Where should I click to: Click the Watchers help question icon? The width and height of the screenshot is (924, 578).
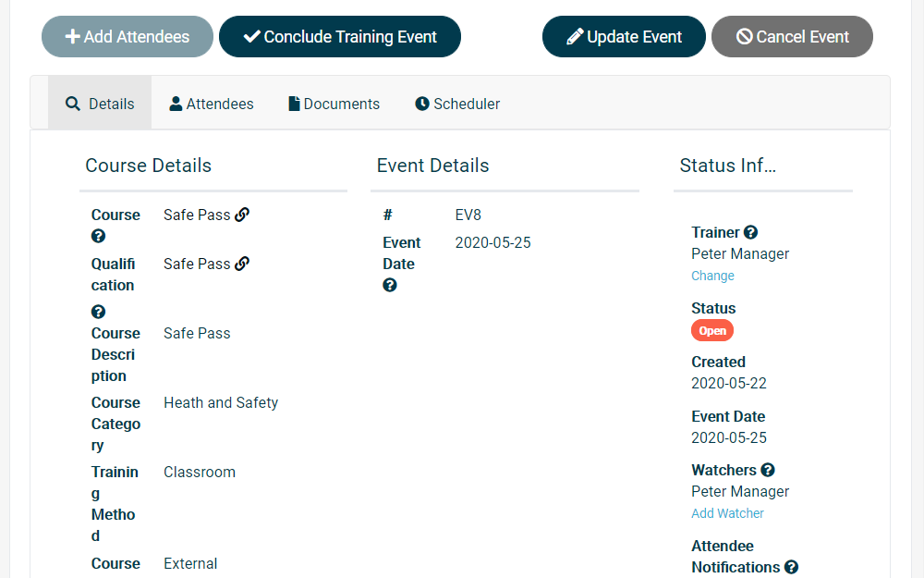click(767, 470)
